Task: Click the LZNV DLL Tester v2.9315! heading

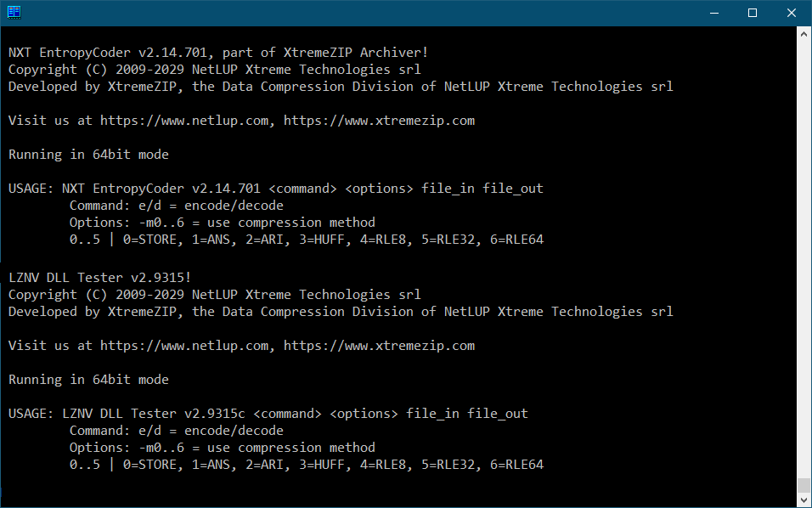Action: tap(99, 278)
